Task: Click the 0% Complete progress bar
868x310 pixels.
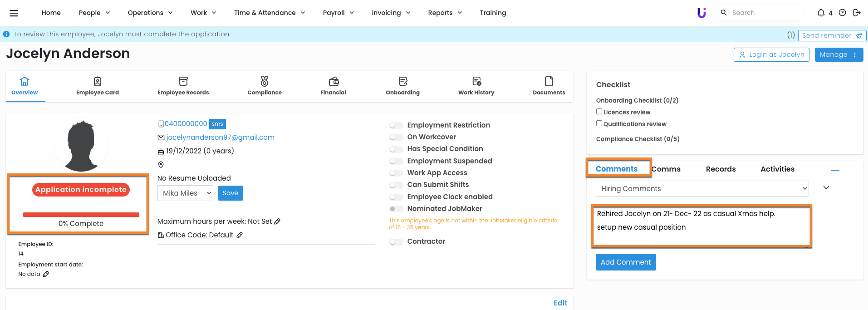Action: coord(81,215)
